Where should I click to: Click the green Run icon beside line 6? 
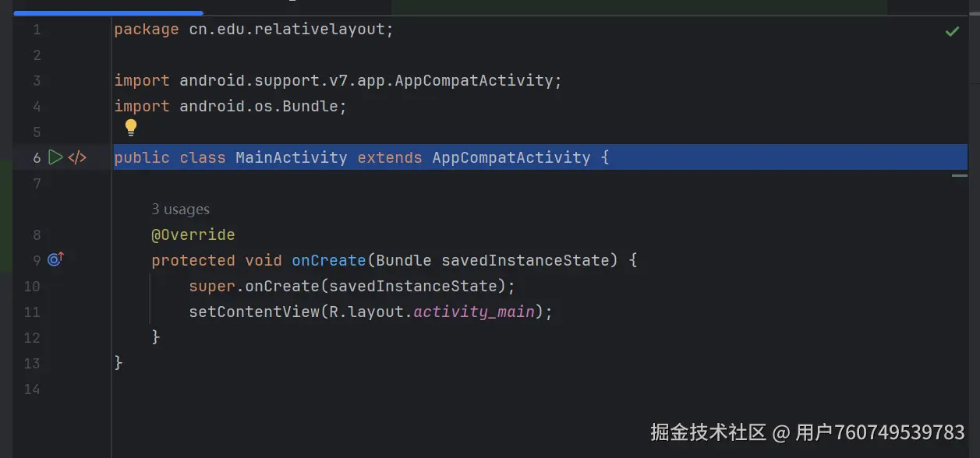55,157
